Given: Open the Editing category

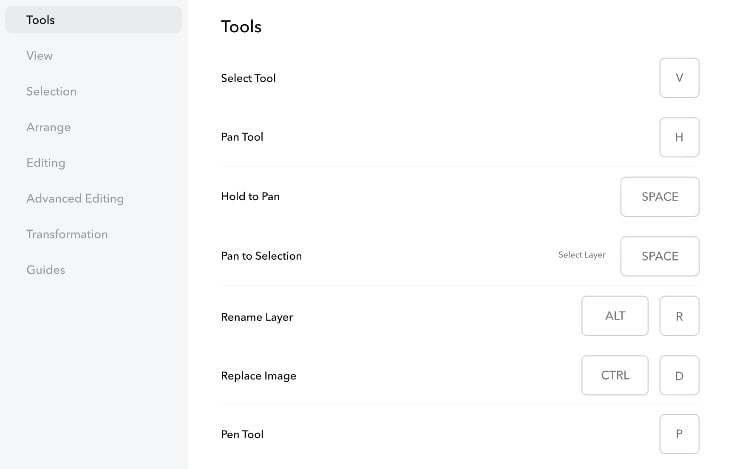Looking at the screenshot, I should (45, 163).
